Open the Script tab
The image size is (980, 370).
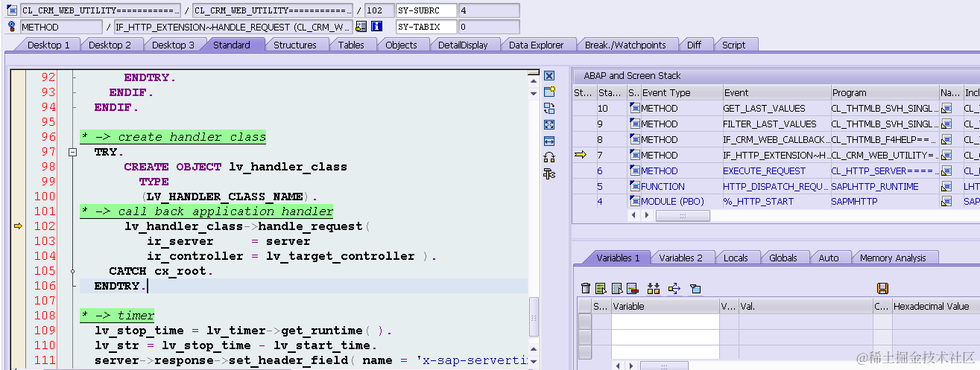pos(733,45)
